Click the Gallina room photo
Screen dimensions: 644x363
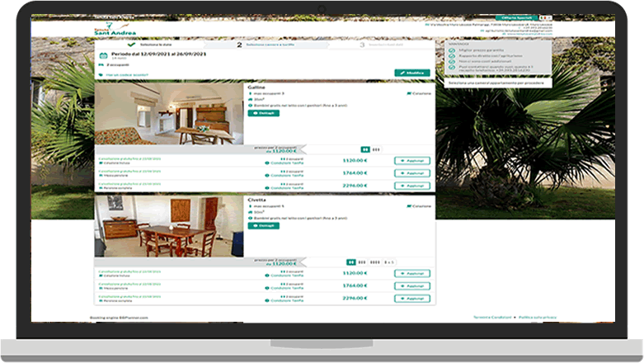click(x=169, y=114)
